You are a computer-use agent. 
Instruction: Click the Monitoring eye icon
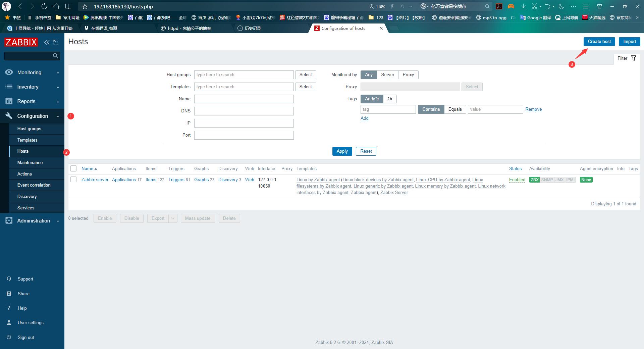(x=9, y=72)
